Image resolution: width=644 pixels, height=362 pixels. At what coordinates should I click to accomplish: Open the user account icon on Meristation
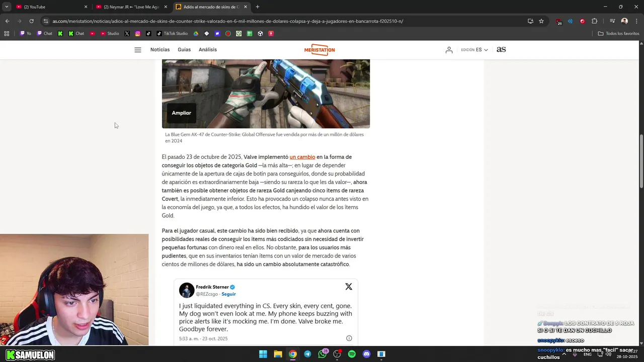pos(449,50)
